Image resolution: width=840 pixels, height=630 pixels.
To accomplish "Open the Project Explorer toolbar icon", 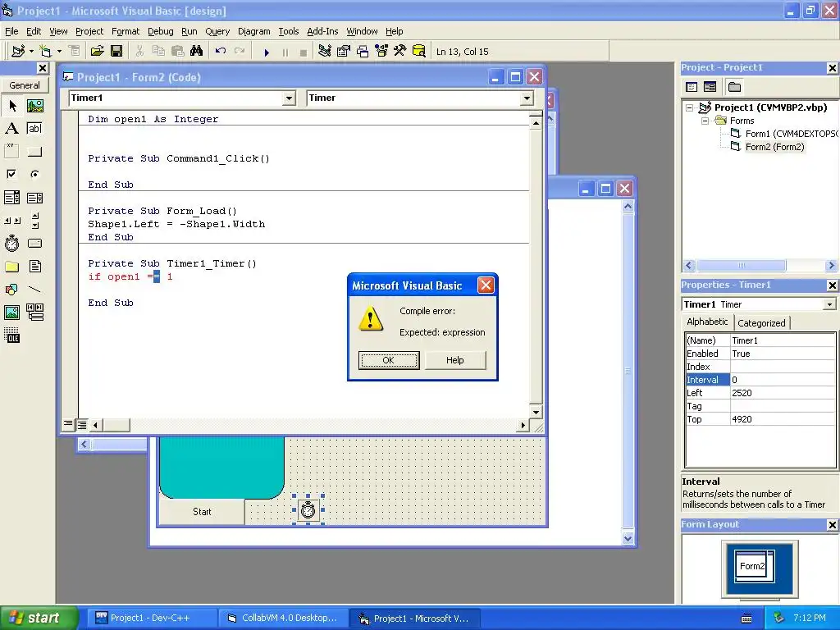I will (324, 52).
